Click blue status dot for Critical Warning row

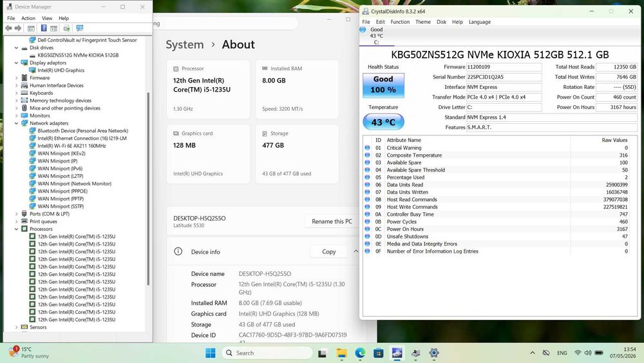point(367,148)
